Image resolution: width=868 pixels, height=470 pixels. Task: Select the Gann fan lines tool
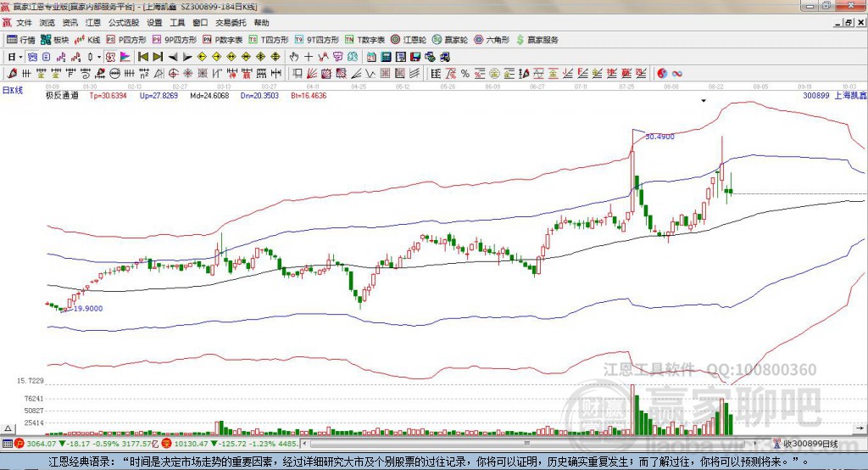point(312,73)
